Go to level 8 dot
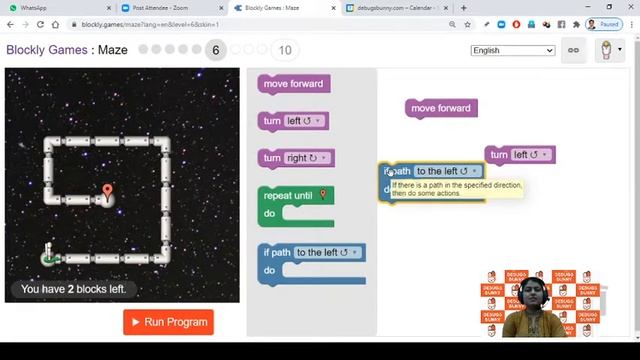 coord(248,50)
